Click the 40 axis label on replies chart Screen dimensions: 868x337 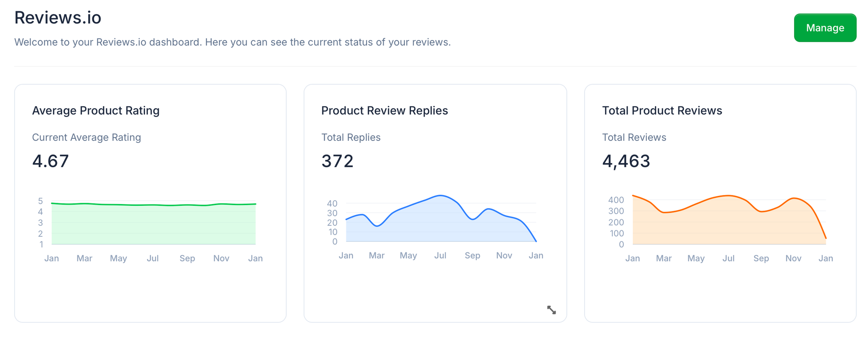click(x=332, y=203)
